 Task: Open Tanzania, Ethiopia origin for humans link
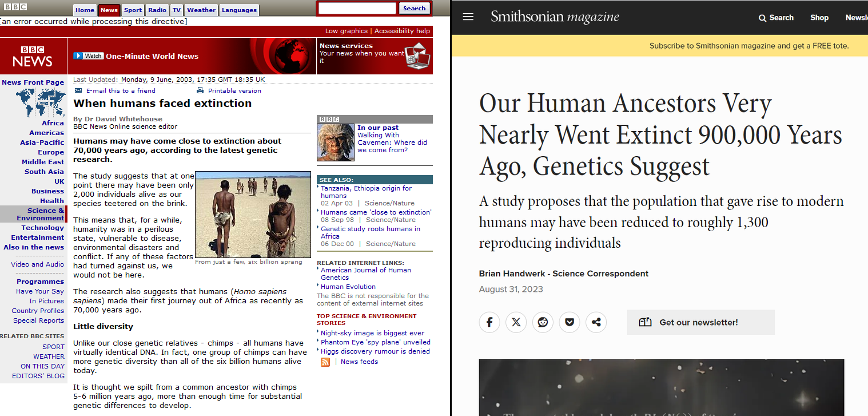(366, 192)
